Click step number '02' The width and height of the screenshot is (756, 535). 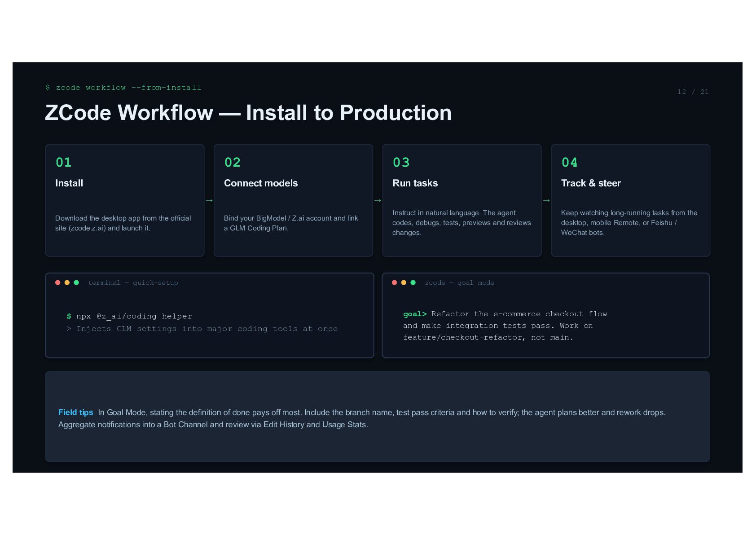point(233,162)
